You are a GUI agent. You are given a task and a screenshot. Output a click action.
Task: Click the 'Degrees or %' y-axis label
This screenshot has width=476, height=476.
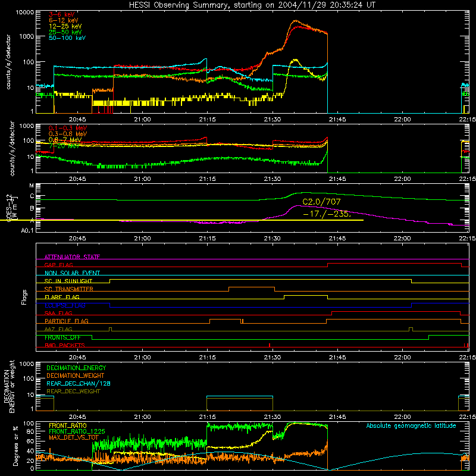[15, 446]
